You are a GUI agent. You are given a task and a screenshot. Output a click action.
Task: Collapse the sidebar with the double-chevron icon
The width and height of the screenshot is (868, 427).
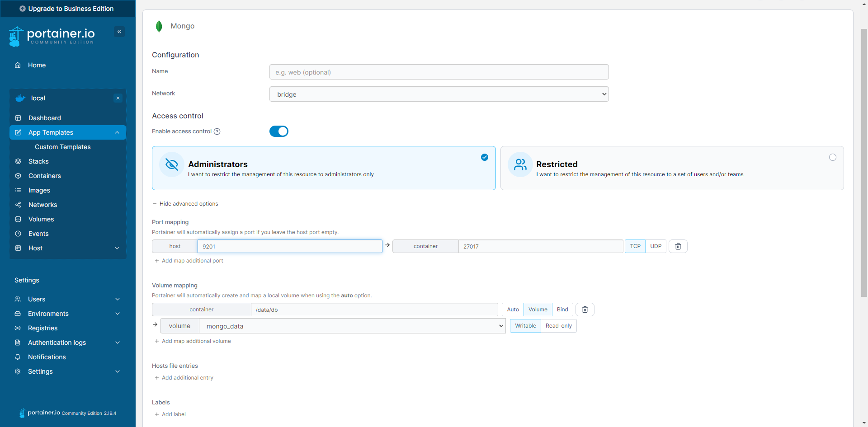119,32
